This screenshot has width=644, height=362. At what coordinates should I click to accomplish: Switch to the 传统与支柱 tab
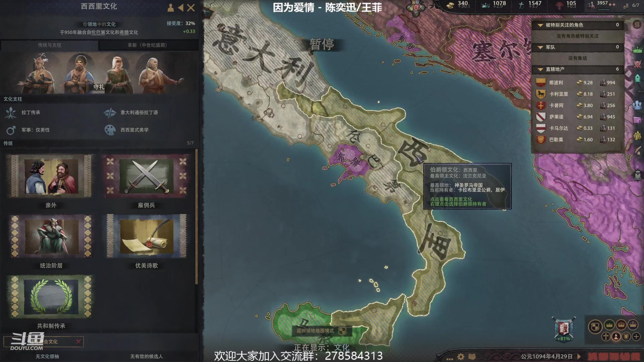click(49, 45)
